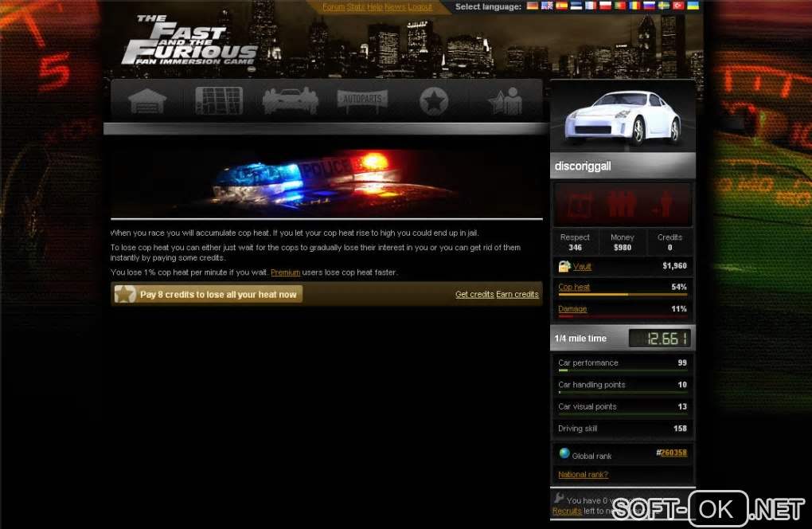The height and width of the screenshot is (529, 812).
Task: Open the Vault link
Action: tap(582, 266)
